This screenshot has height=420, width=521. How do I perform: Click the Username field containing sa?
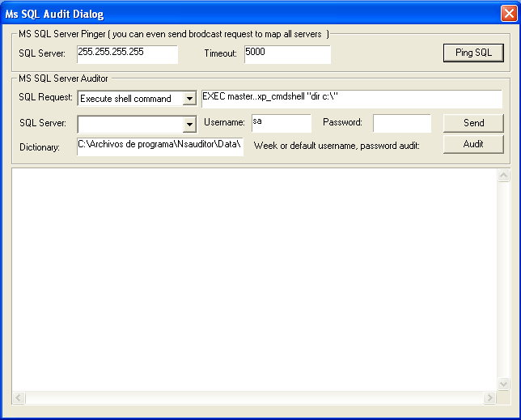pyautogui.click(x=282, y=123)
